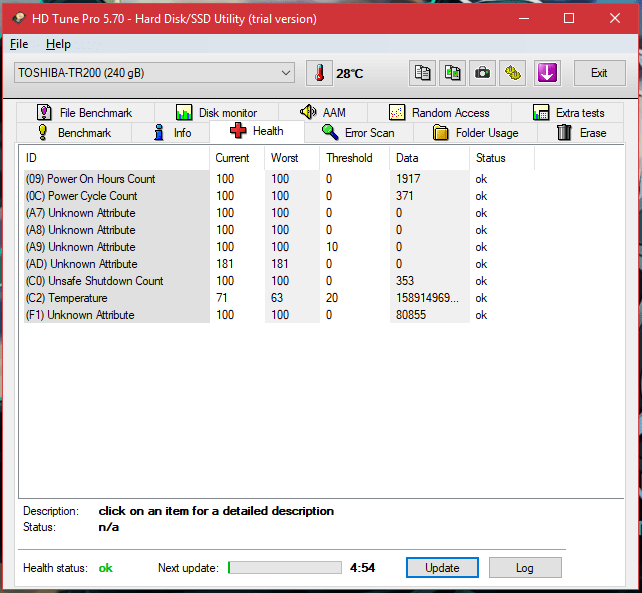Click the purple download arrow icon

(547, 73)
